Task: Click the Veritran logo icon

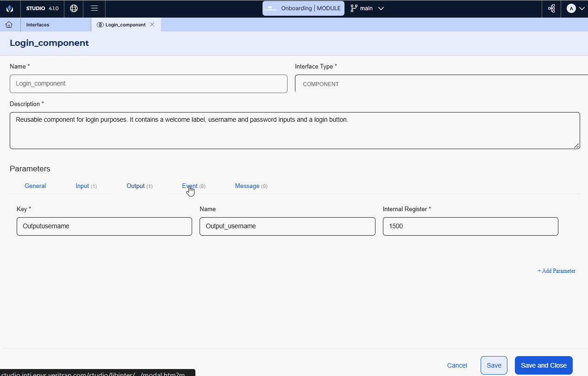Action: [10, 8]
